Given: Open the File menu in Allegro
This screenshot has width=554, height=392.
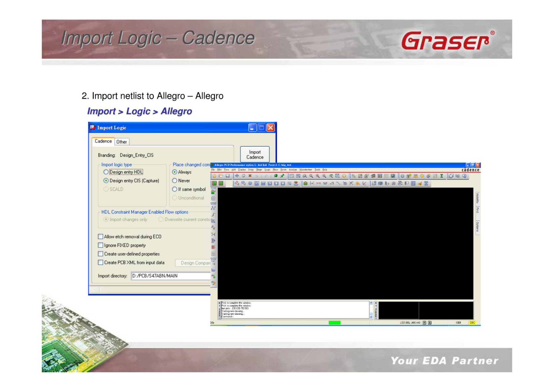Looking at the screenshot, I should tap(213, 170).
